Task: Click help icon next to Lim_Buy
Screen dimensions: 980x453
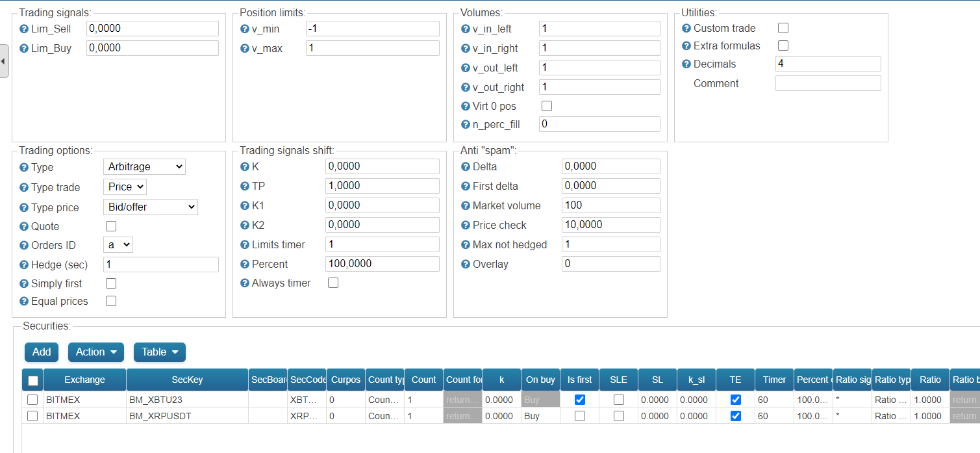Action: (24, 49)
